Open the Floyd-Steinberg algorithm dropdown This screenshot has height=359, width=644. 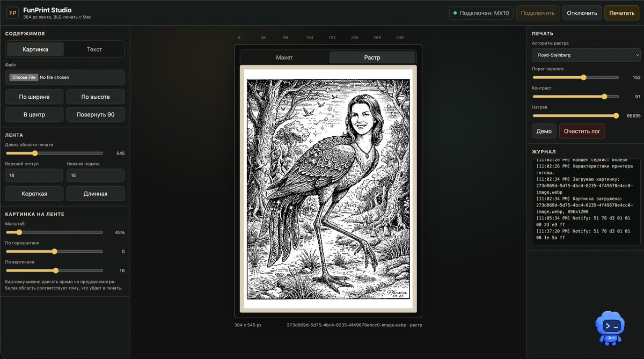[586, 55]
